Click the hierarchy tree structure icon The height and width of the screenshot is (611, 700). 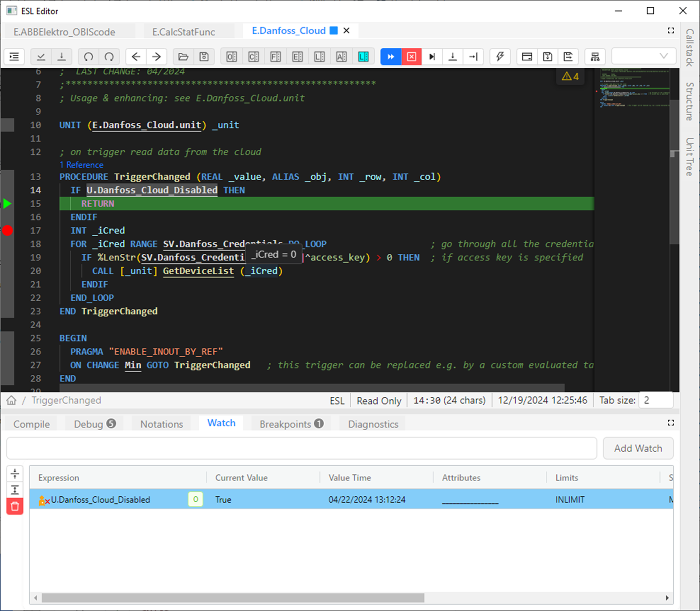tap(595, 56)
